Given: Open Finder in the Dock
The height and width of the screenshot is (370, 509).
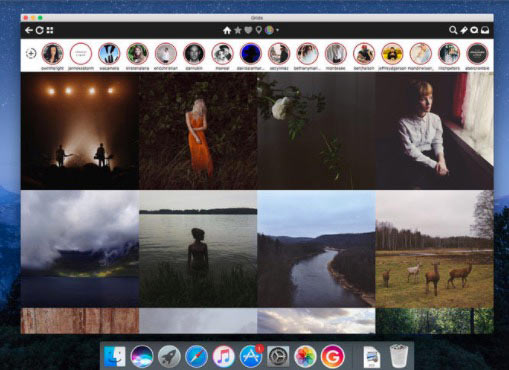Looking at the screenshot, I should click(115, 356).
